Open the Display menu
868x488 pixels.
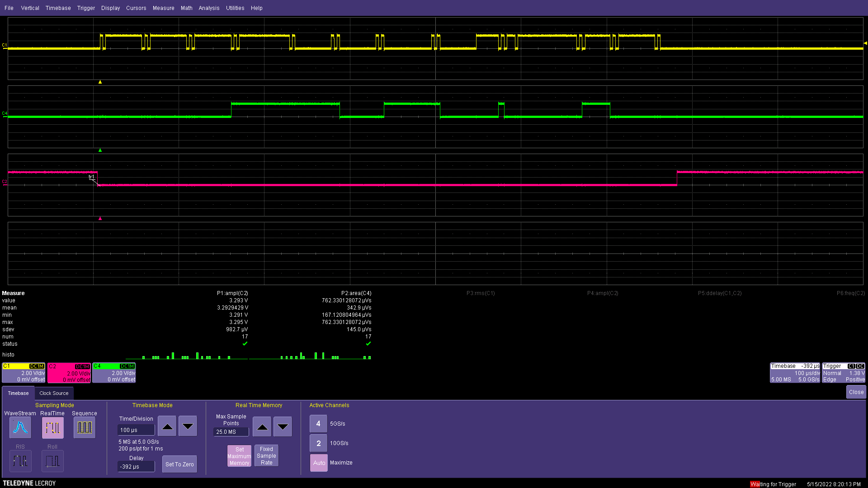coord(111,8)
